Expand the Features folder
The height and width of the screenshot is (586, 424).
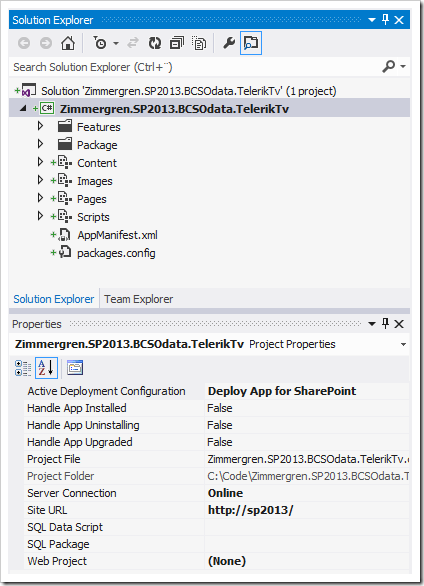pyautogui.click(x=40, y=126)
